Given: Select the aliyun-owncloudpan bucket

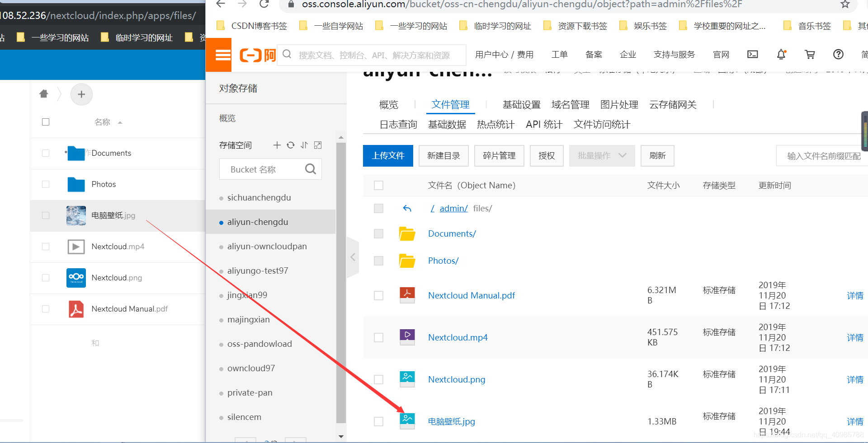Looking at the screenshot, I should 267,247.
